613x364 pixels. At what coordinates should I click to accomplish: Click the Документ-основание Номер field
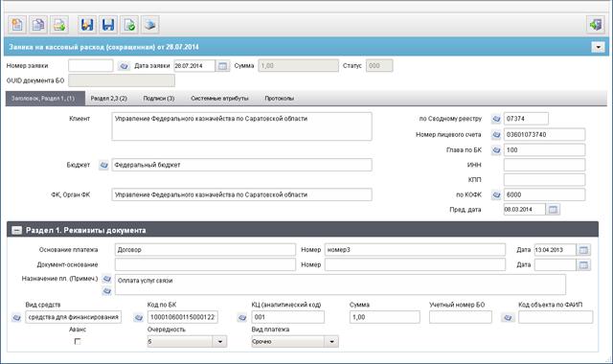click(x=415, y=264)
